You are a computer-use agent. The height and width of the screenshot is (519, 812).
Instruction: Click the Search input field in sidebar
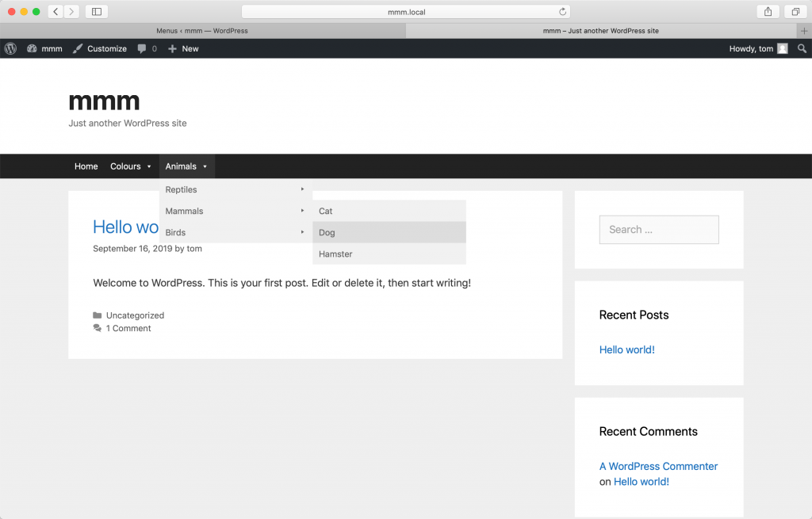coord(659,230)
